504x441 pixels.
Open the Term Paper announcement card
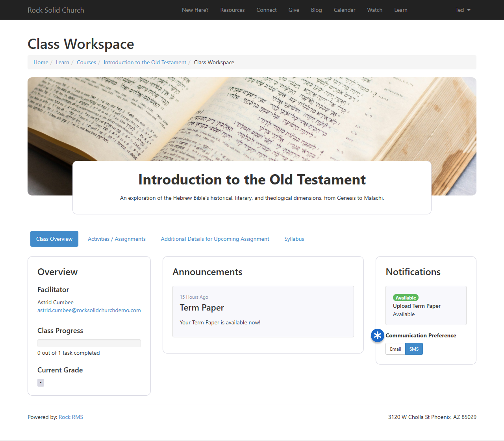[263, 311]
